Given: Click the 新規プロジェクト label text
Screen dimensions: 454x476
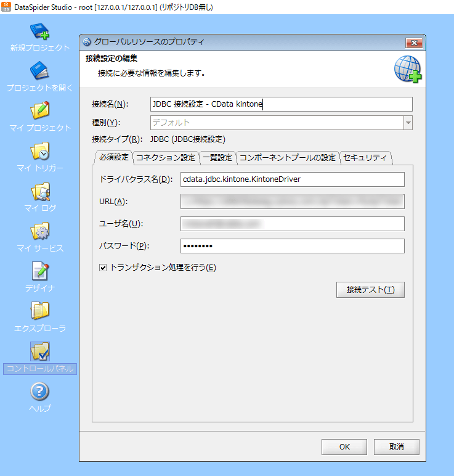Looking at the screenshot, I should (39, 47).
